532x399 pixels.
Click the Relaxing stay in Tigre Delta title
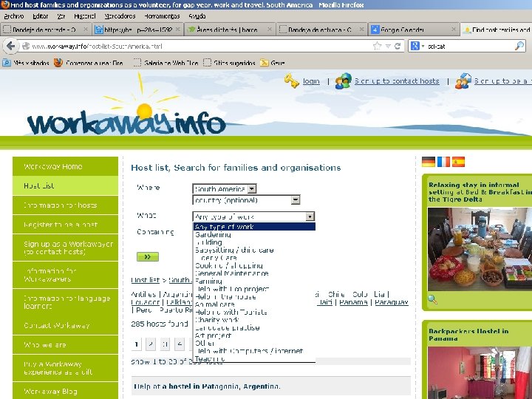point(480,192)
